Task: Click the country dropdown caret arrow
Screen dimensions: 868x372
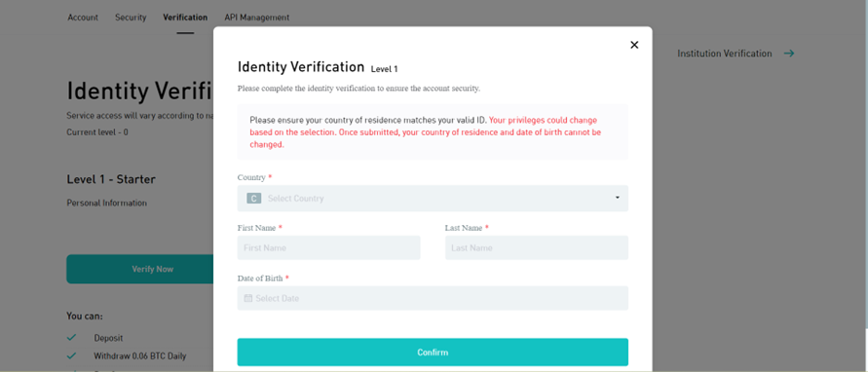Action: 618,198
